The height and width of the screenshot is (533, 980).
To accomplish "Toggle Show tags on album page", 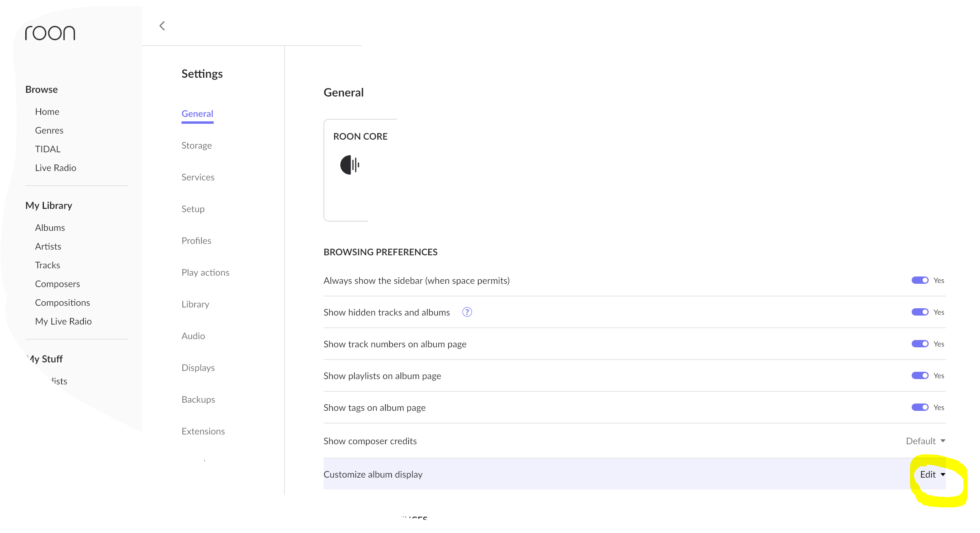I will tap(920, 408).
